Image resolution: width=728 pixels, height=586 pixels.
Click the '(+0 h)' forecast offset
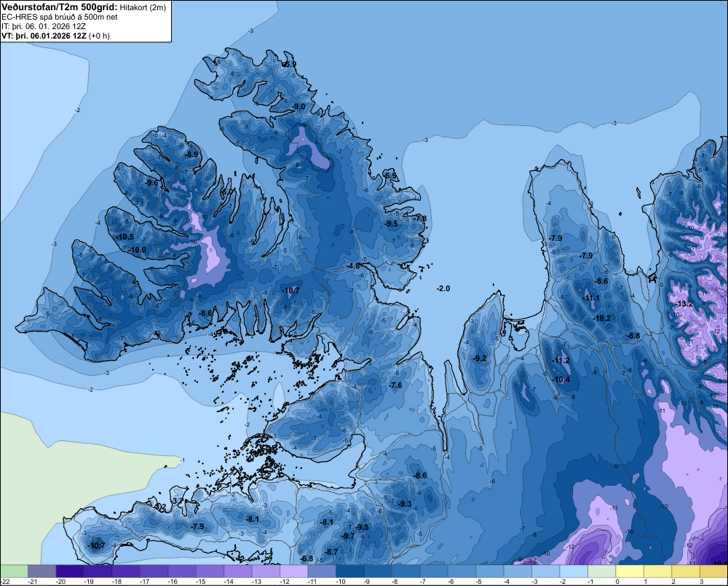click(x=99, y=36)
